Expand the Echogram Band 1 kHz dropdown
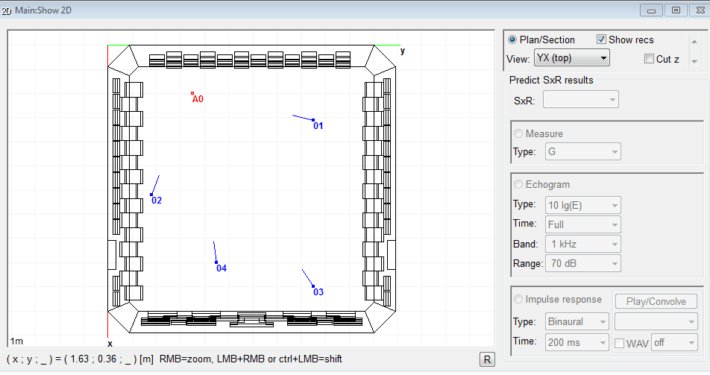This screenshot has width=710, height=375. (x=583, y=244)
